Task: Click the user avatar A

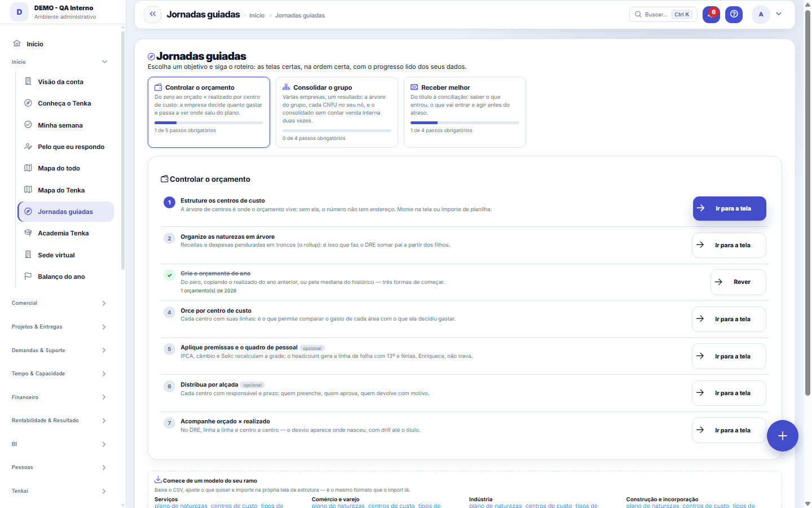Action: (761, 14)
